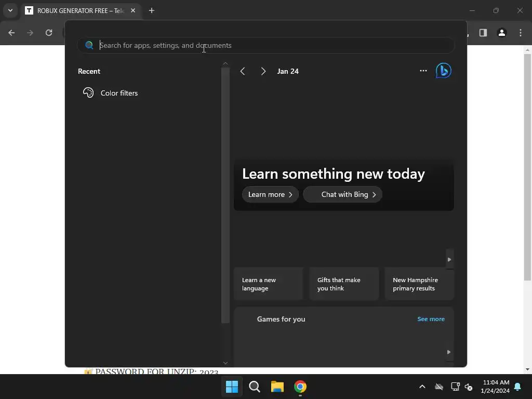This screenshot has width=532, height=399.
Task: Open the New Hampshire primary results card
Action: pos(419,284)
